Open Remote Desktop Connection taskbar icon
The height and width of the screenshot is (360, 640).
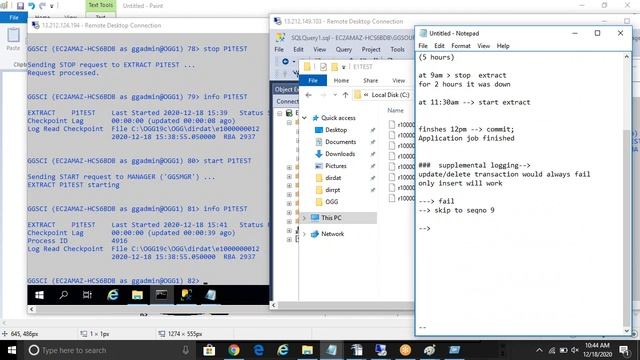[x=381, y=350]
